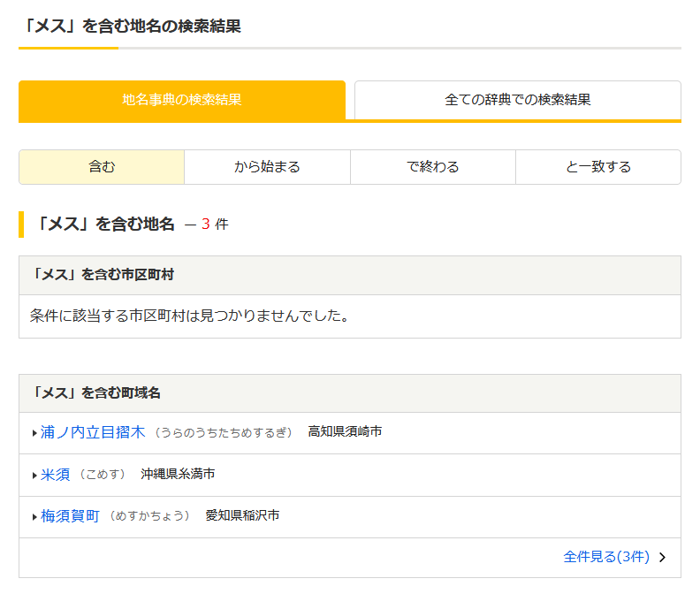Open the 米須 place name link
The width and height of the screenshot is (700, 594).
point(56,475)
